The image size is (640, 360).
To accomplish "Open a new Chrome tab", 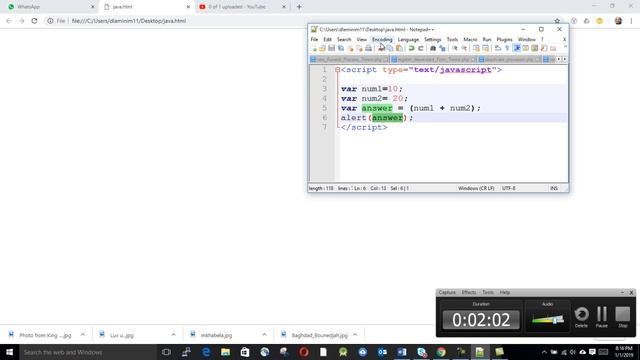I will 299,7.
